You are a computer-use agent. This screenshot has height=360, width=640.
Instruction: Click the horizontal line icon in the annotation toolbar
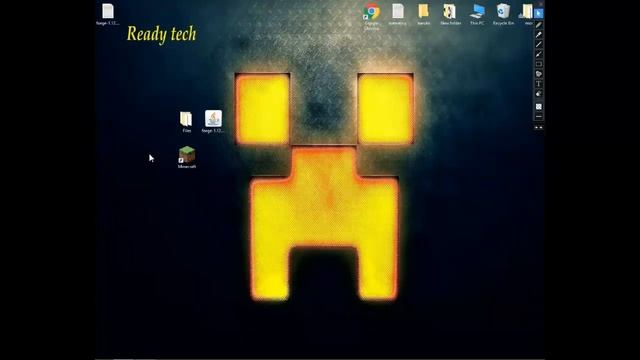(x=539, y=117)
